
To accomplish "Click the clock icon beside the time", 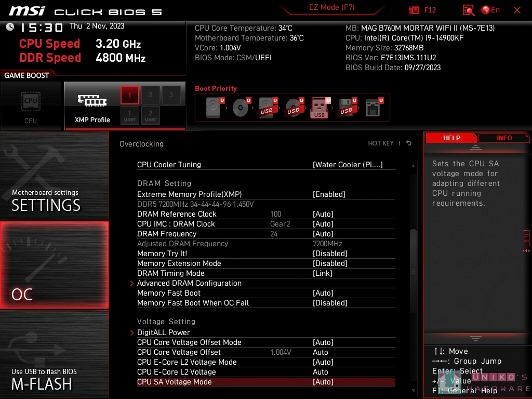I will [x=10, y=27].
